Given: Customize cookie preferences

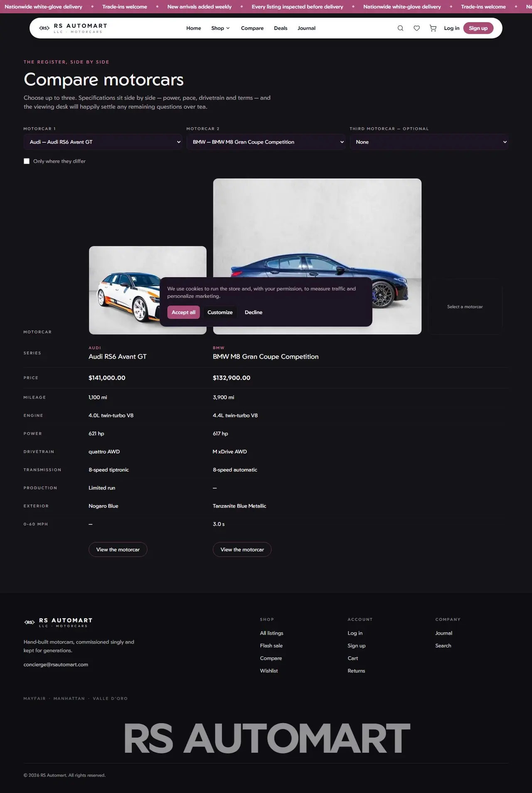Looking at the screenshot, I should pyautogui.click(x=220, y=312).
